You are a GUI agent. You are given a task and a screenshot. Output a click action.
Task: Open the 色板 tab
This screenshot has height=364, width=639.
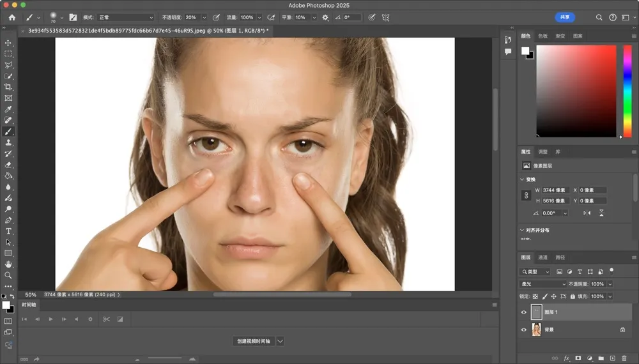(x=543, y=36)
